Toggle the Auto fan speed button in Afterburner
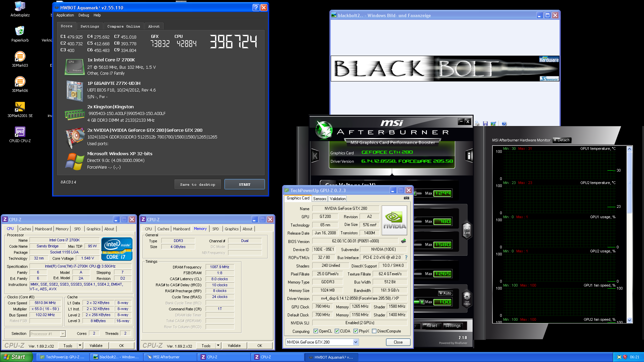644x362 pixels. 445,293
